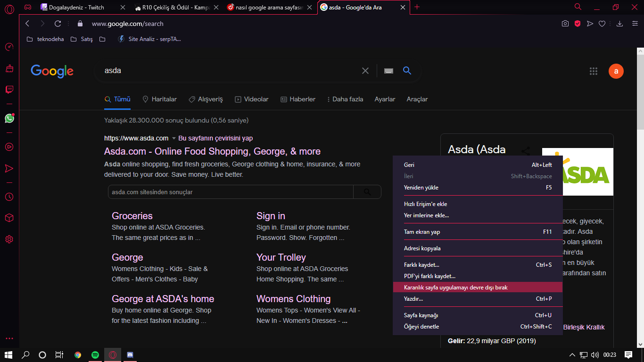
Task: Select Alışveriş search tab
Action: pos(206,99)
